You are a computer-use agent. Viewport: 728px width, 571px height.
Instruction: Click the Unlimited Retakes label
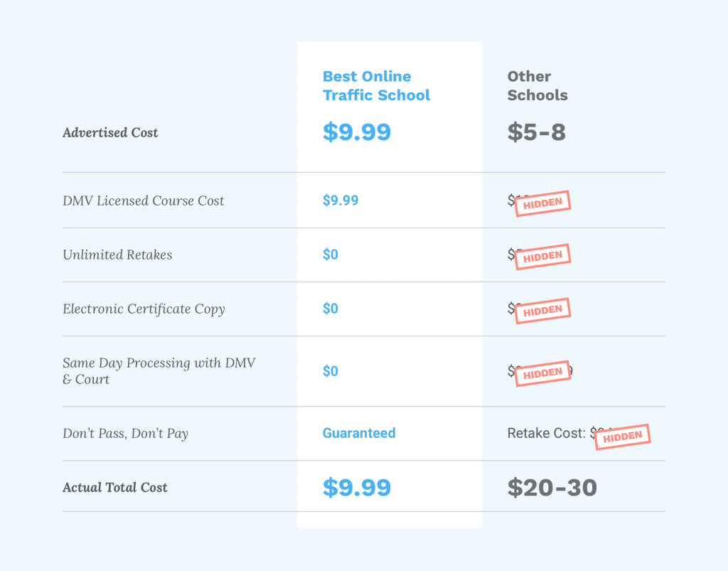click(117, 255)
